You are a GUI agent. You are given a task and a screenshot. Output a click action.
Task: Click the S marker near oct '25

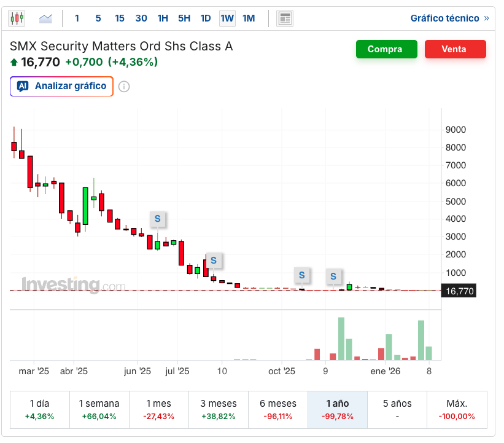tap(301, 275)
